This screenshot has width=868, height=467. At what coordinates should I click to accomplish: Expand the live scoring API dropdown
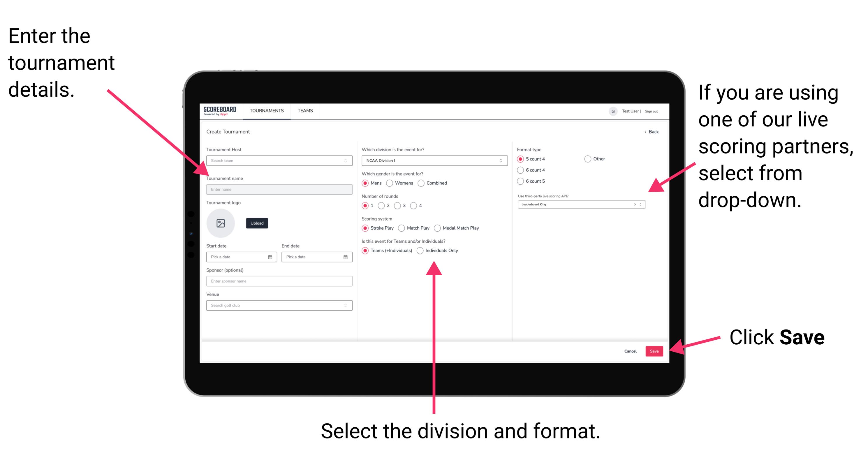(x=642, y=205)
